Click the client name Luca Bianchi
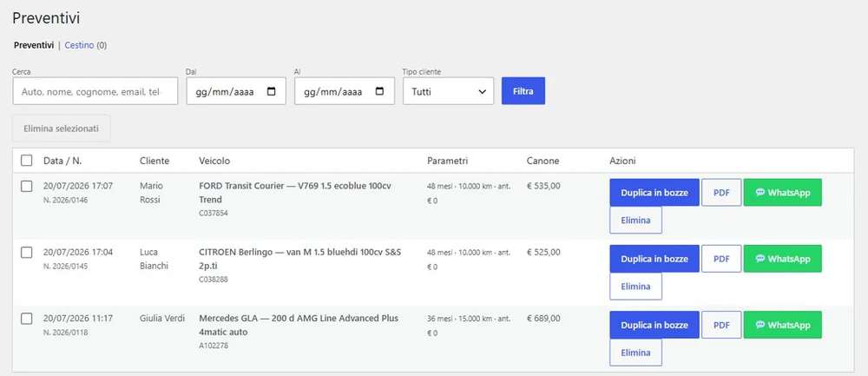Viewport: 868px width, 376px height. click(154, 259)
